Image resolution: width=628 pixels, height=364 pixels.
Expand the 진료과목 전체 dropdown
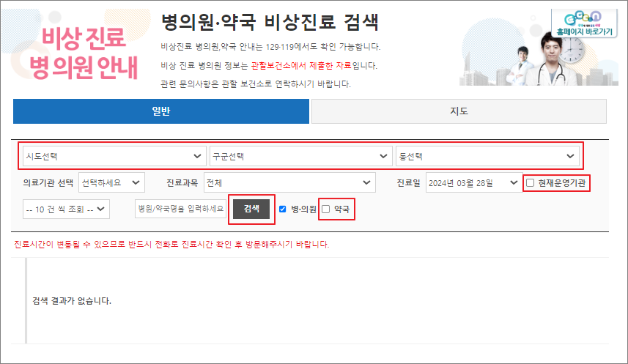pos(289,182)
